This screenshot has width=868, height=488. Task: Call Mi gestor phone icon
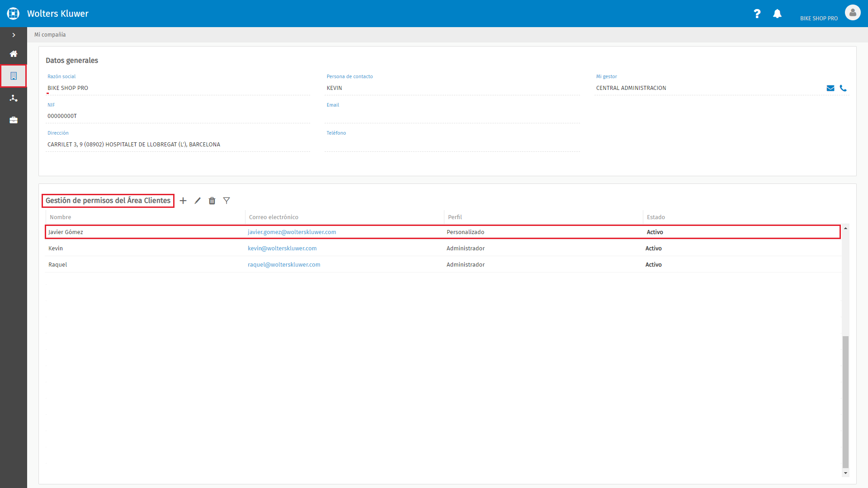click(x=843, y=88)
